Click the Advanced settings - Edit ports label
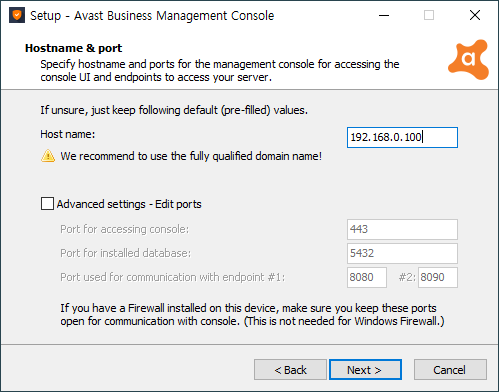The image size is (499, 392). [129, 204]
